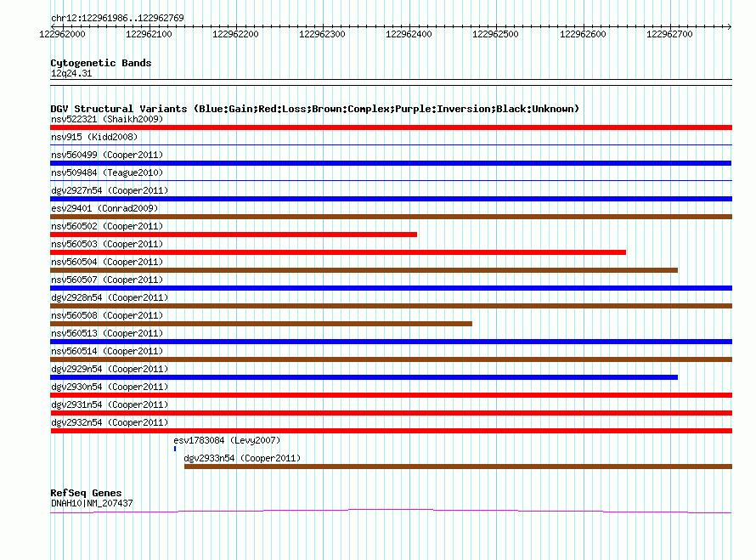Screen dimensions: 756x560
Task: Click ruler position 122962600
Action: coord(583,34)
